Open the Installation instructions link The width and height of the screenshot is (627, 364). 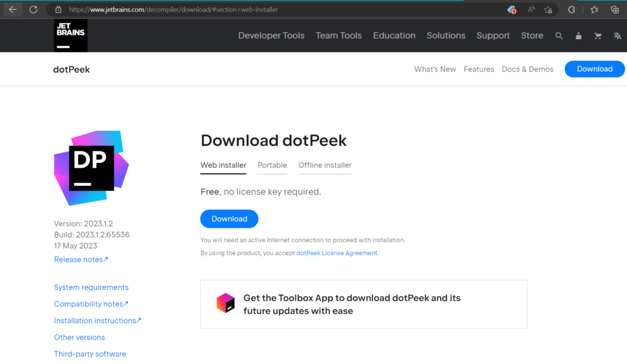97,321
